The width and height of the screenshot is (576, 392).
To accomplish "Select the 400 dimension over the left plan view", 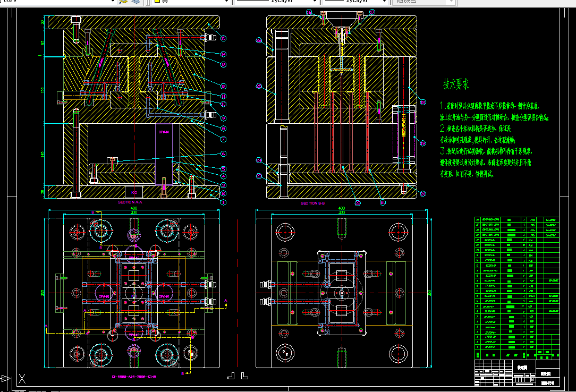I will coord(134,208).
